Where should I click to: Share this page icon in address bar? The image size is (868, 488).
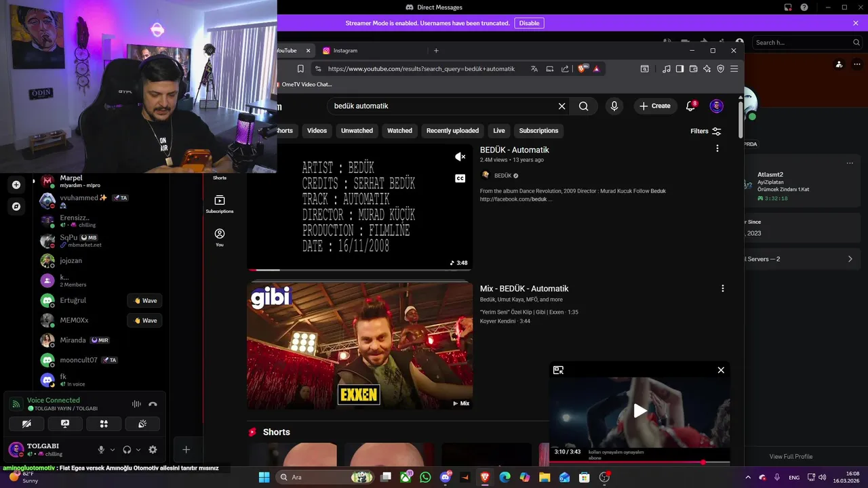pyautogui.click(x=565, y=68)
